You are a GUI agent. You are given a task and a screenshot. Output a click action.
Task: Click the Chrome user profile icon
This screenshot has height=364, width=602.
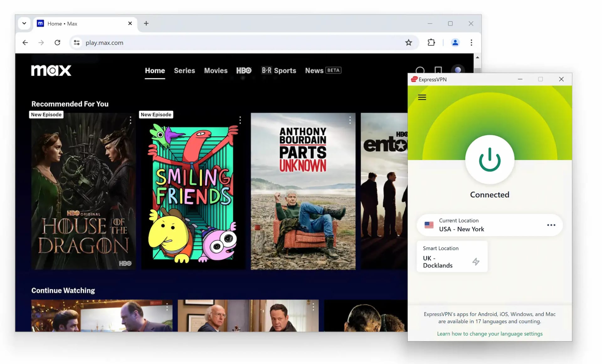455,42
